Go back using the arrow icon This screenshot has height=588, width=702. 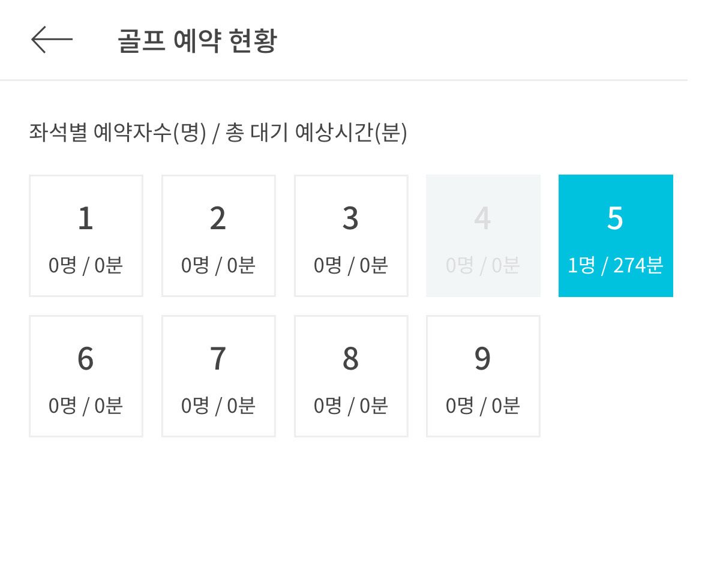coord(52,40)
